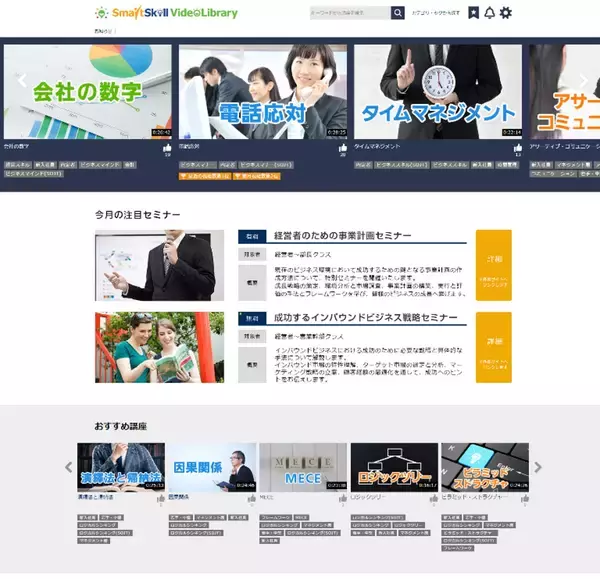Open the ピラミッドストラクチャー course thumbnail

pyautogui.click(x=485, y=467)
